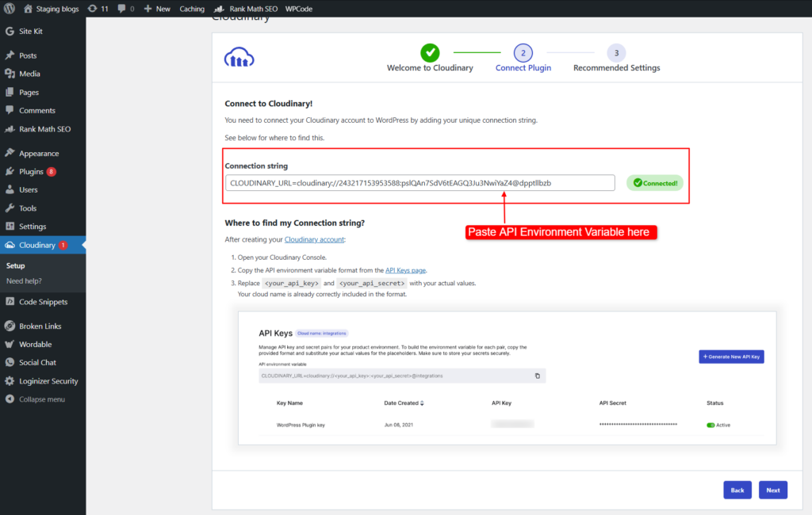The height and width of the screenshot is (515, 812).
Task: Go to Welcome to Cloudinary step
Action: pos(430,58)
